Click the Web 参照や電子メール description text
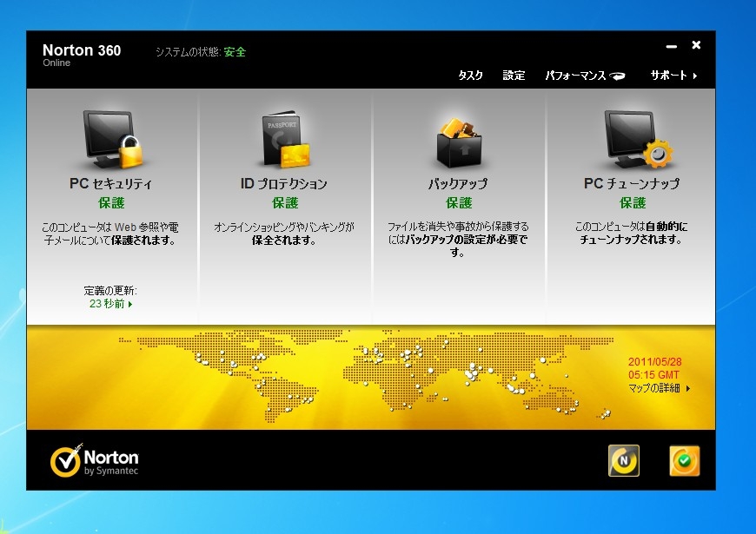The width and height of the screenshot is (756, 534). (110, 234)
